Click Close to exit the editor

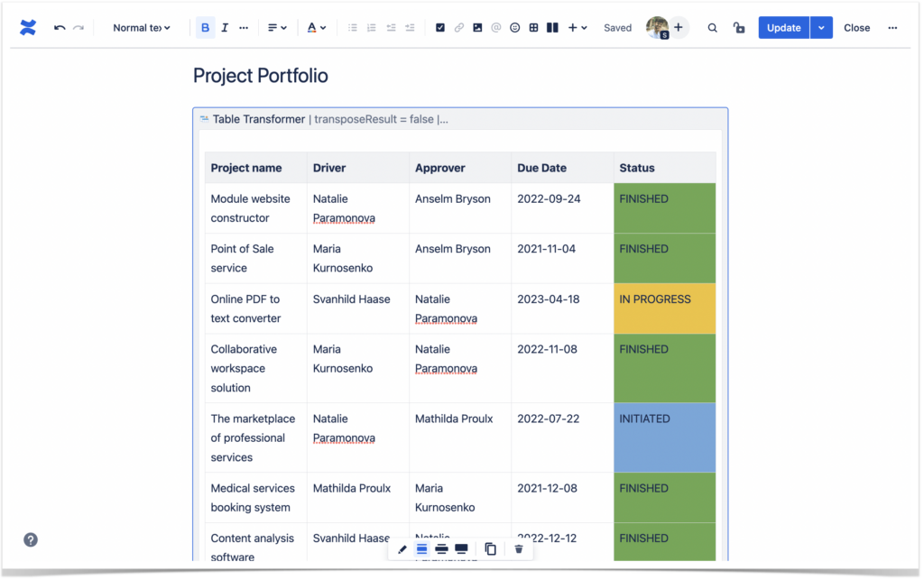click(855, 27)
